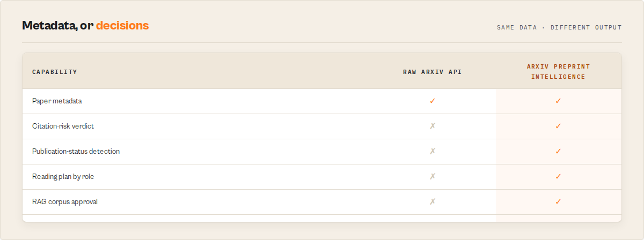Click the Paper metadata row label
The height and width of the screenshot is (240, 644).
point(57,101)
